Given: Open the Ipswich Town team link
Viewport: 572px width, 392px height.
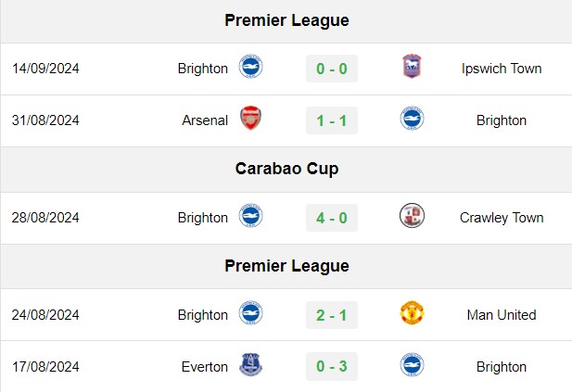Looking at the screenshot, I should click(502, 69).
